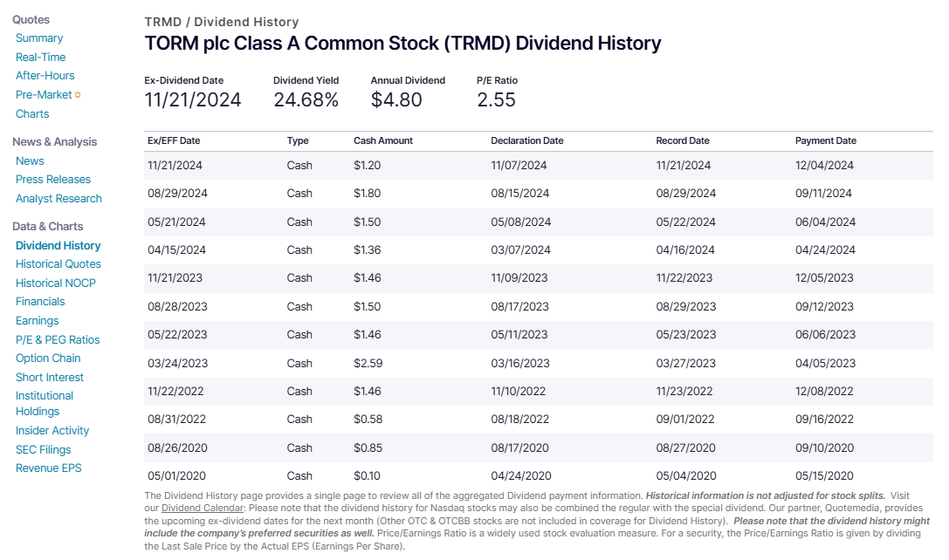Open P/E & PEG Ratios
This screenshot has width=949, height=560.
(58, 339)
